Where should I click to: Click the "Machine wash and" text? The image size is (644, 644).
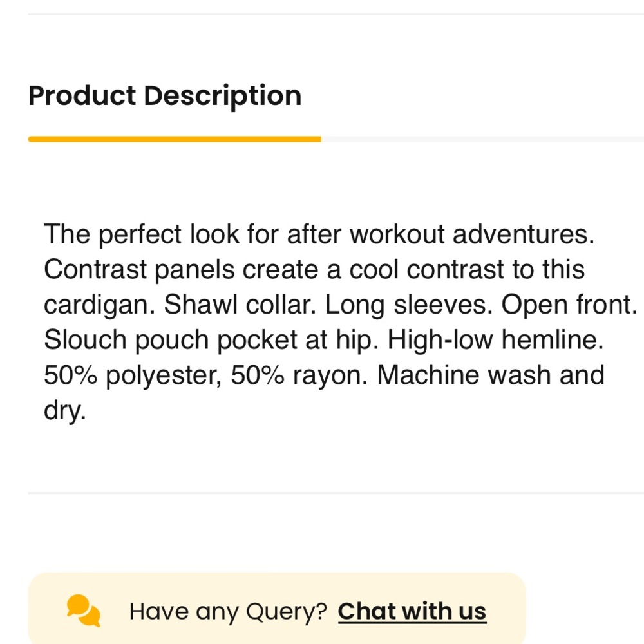(x=490, y=375)
